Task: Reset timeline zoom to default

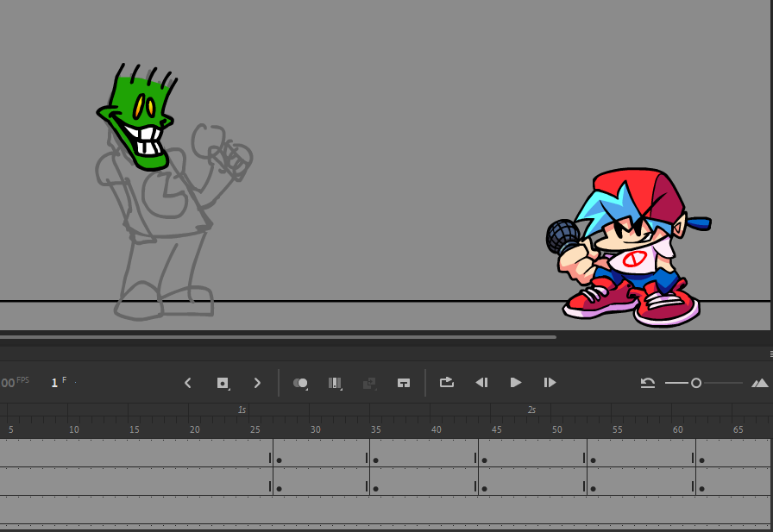Action: pyautogui.click(x=648, y=383)
